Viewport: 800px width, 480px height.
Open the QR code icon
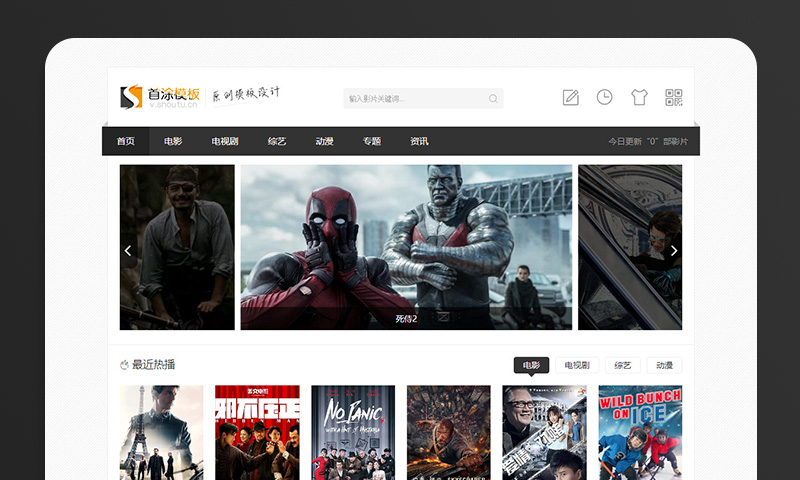click(x=674, y=97)
